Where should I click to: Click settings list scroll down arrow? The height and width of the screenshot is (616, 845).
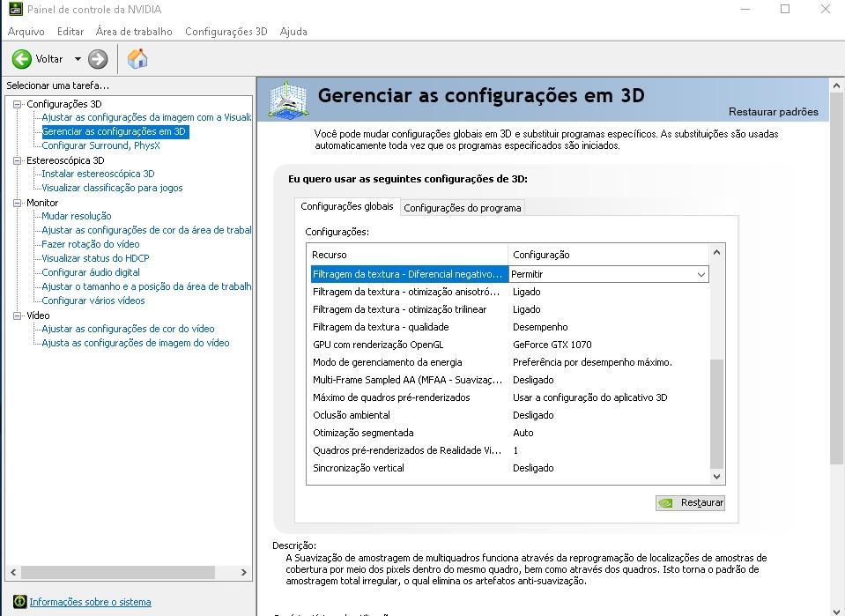click(716, 477)
